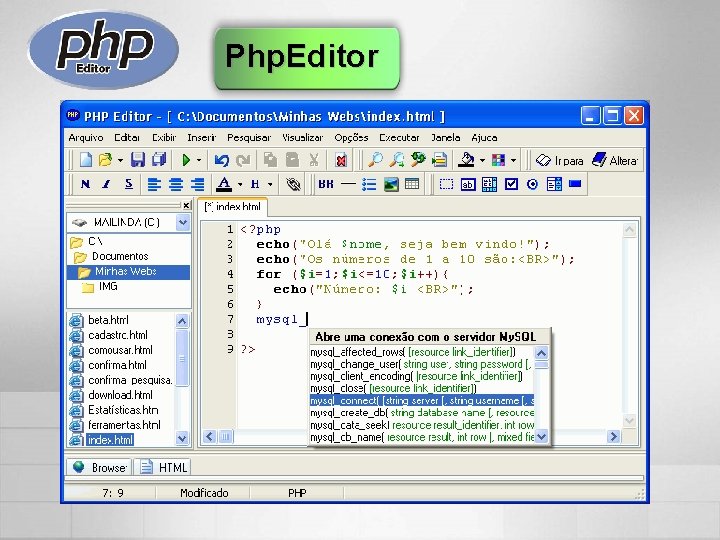The width and height of the screenshot is (720, 540).
Task: Open the dropdown arrow beside the Open folder icon
Action: coord(120,160)
